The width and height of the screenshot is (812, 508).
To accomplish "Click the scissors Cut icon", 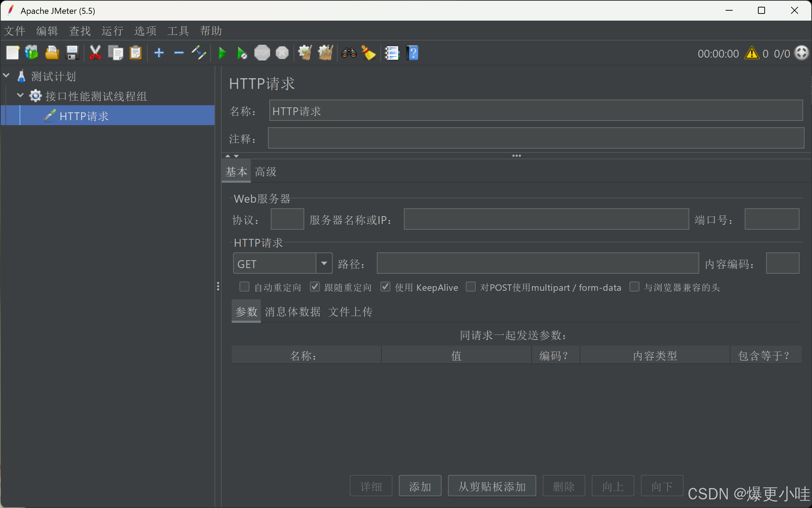I will [x=95, y=53].
